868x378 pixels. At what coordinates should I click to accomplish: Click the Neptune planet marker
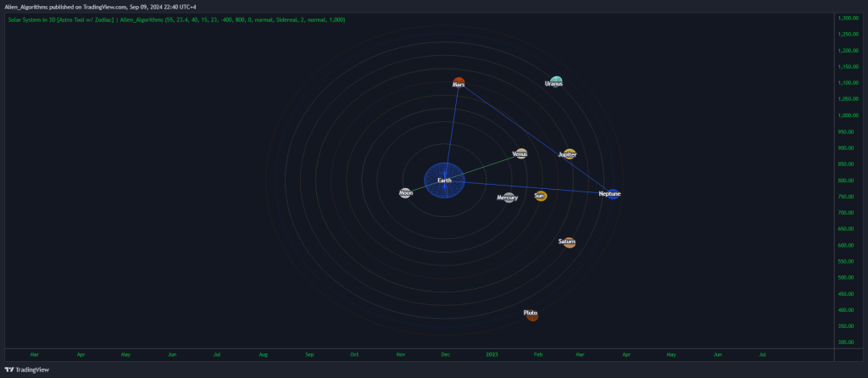coord(612,194)
